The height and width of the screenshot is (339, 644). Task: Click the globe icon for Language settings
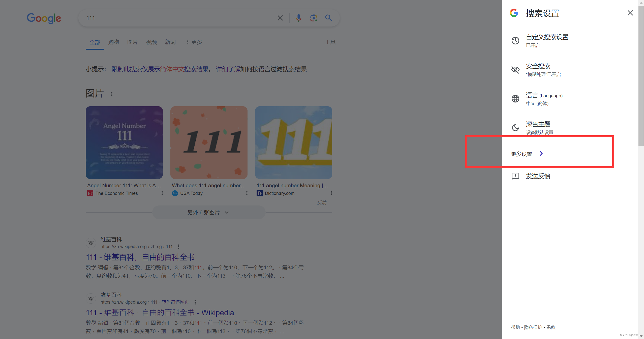[515, 99]
